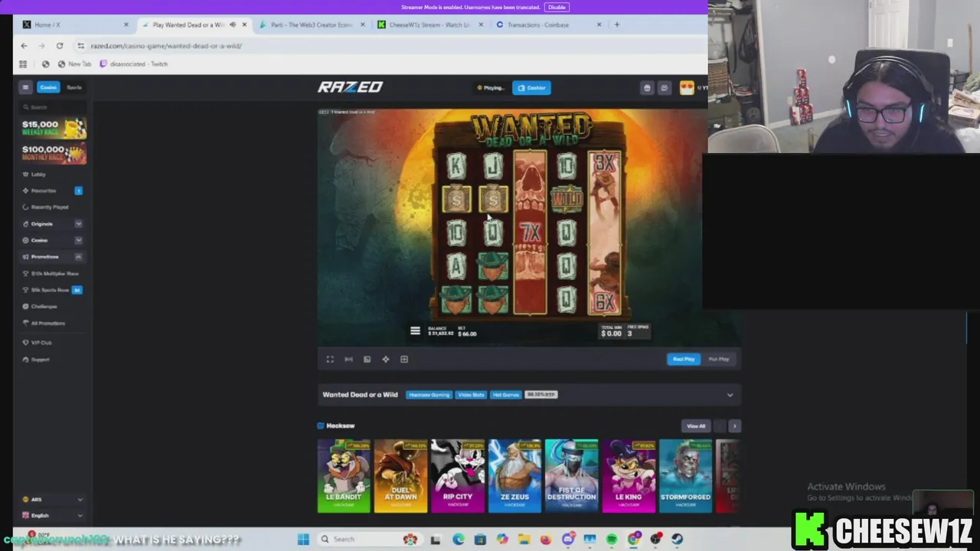This screenshot has width=980, height=551.
Task: Open Favourites in the sidebar
Action: pyautogui.click(x=44, y=191)
